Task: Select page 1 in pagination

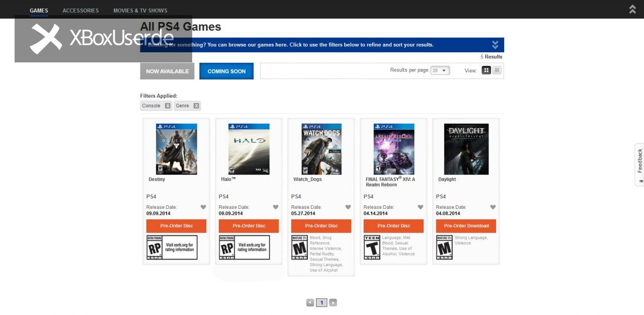Action: point(321,303)
